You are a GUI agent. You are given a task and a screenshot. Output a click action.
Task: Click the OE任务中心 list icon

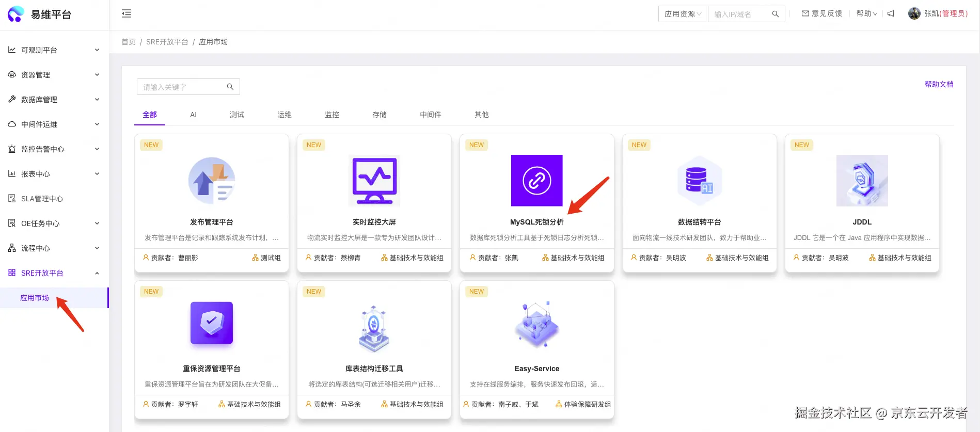tap(12, 223)
